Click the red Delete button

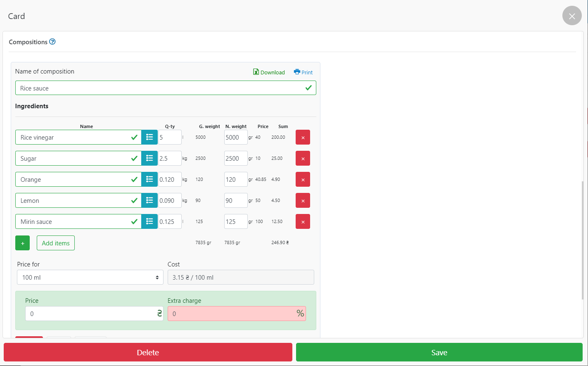(x=148, y=352)
